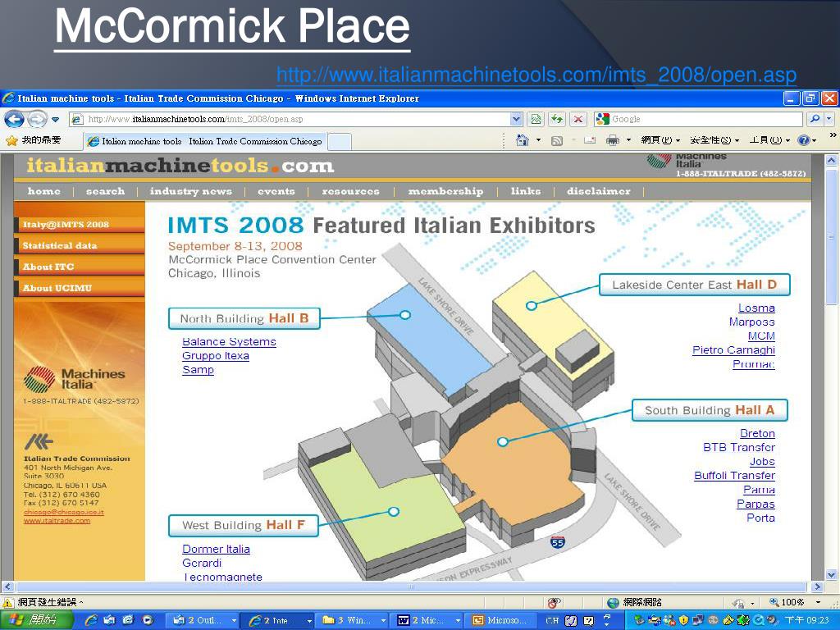Expand the address bar history dropdown

click(x=517, y=119)
